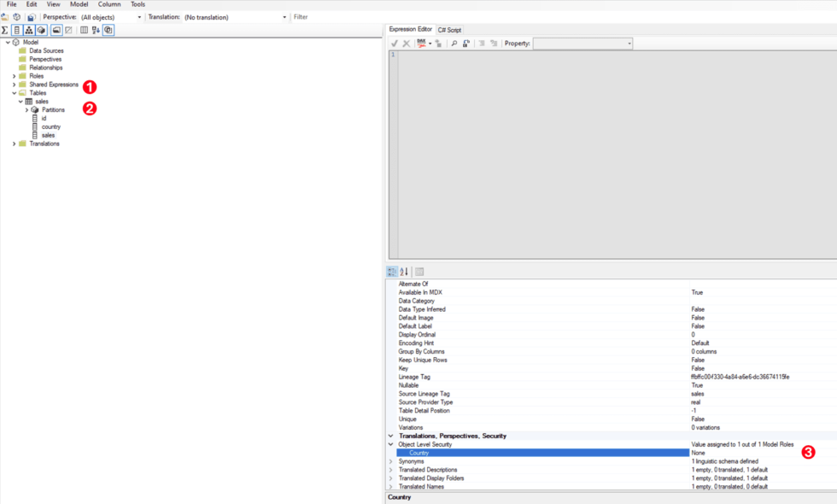Sort properties alphabetically
This screenshot has height=504, width=837.
(x=404, y=272)
